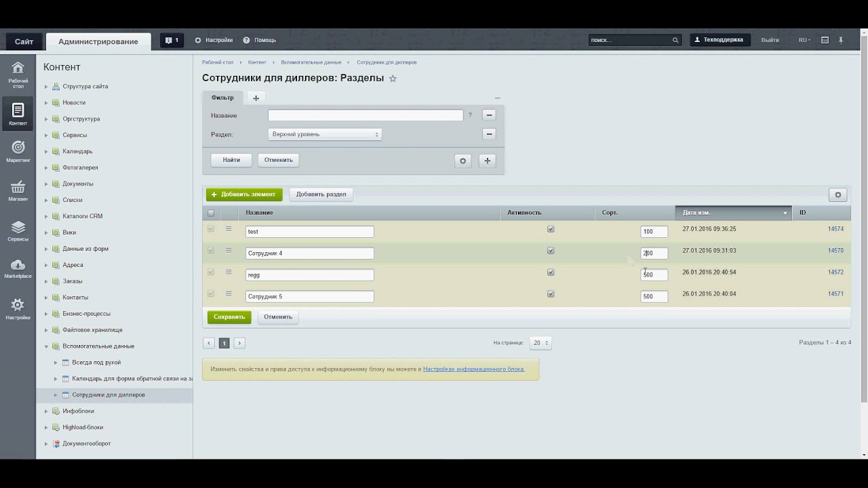The width and height of the screenshot is (868, 488).
Task: Remove Название filter field minus button
Action: click(489, 115)
